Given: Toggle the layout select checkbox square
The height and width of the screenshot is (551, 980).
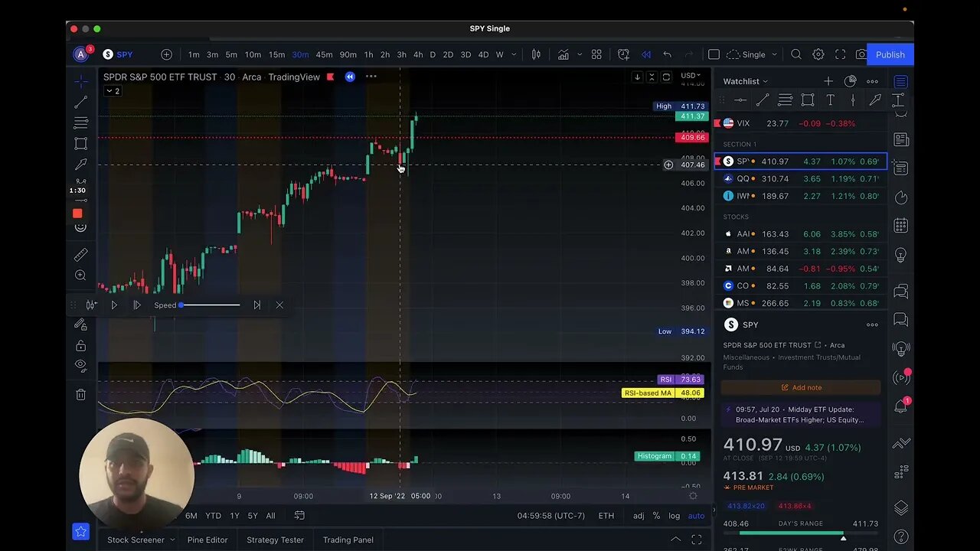Looking at the screenshot, I should [714, 54].
